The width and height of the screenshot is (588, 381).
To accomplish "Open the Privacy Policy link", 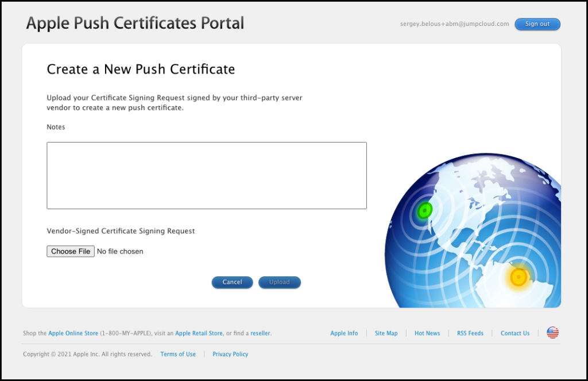I will tap(230, 354).
